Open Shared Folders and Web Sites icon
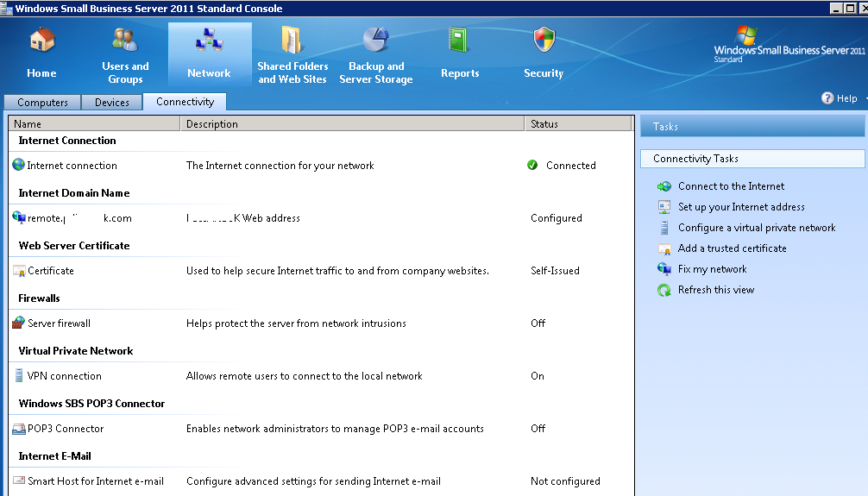868x496 pixels. (291, 40)
